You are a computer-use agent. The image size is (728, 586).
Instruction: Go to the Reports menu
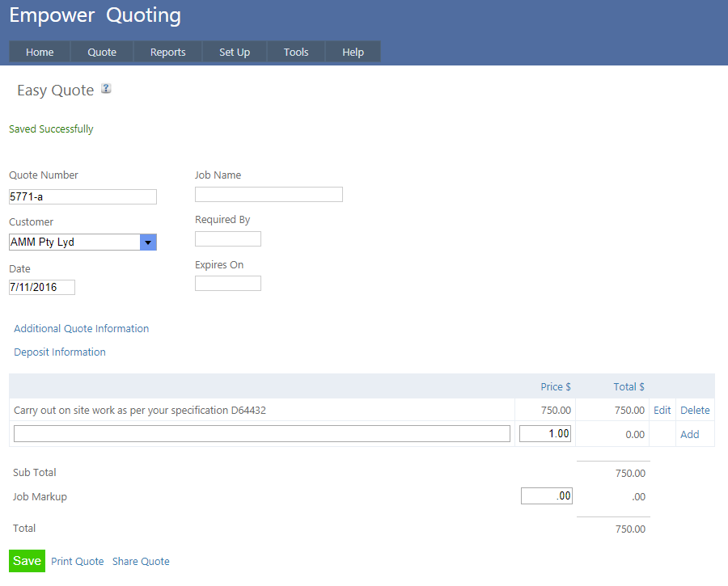[x=168, y=52]
